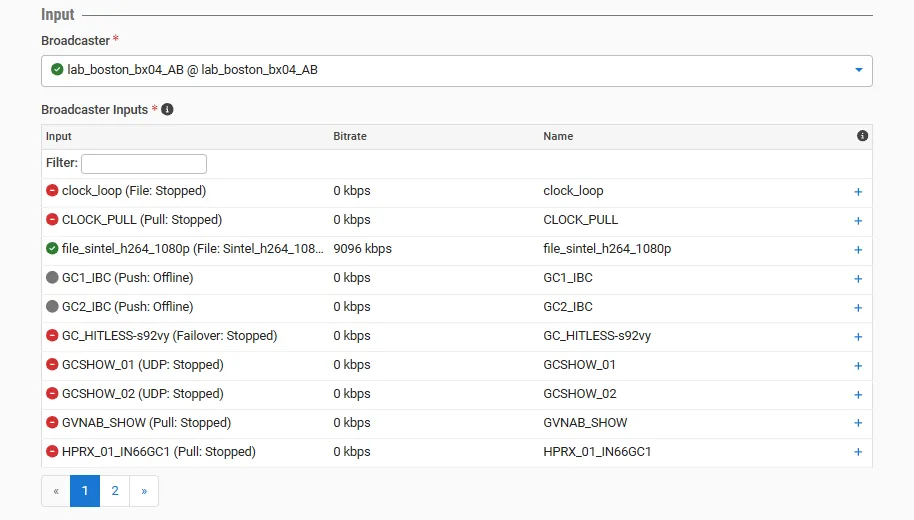Open the Broadcaster dropdown arrow
The image size is (914, 520).
(x=859, y=70)
